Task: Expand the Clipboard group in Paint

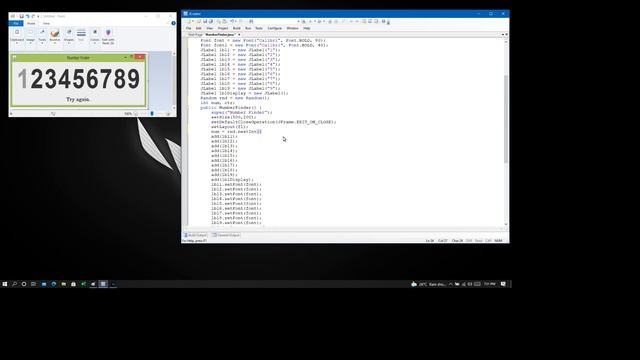Action: point(17,36)
